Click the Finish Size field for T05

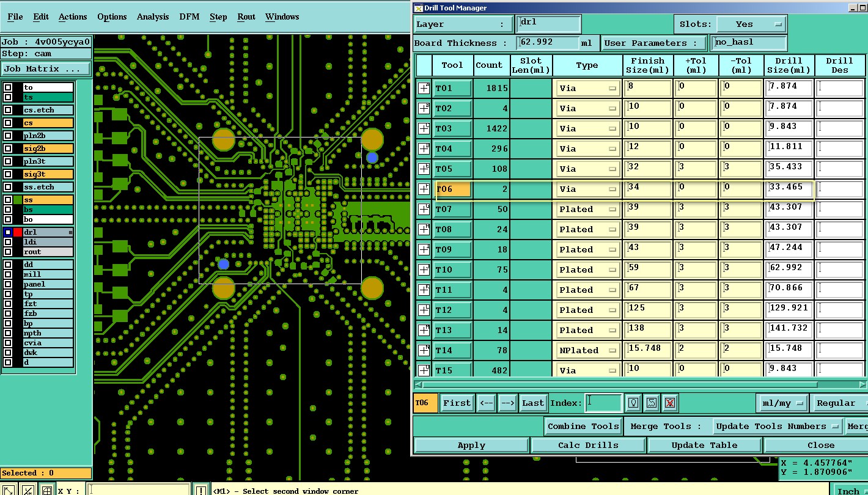click(x=648, y=168)
